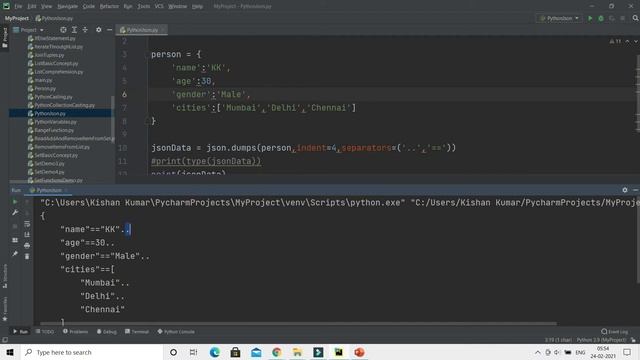Open main.py in Project tree
This screenshot has width=640, height=360.
[43, 80]
